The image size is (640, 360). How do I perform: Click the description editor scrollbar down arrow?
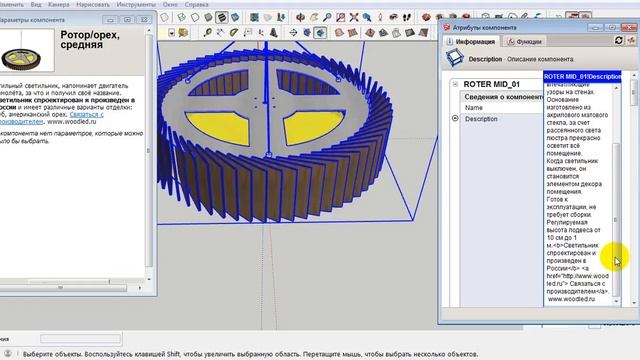coord(616,301)
